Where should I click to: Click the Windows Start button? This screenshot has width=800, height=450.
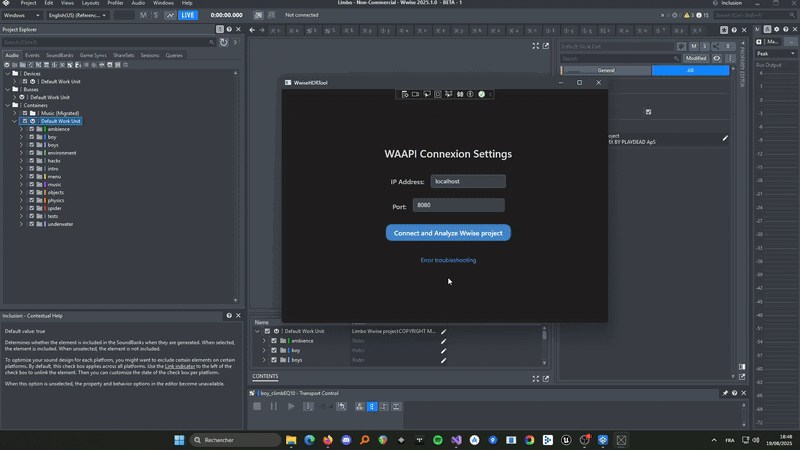[179, 440]
